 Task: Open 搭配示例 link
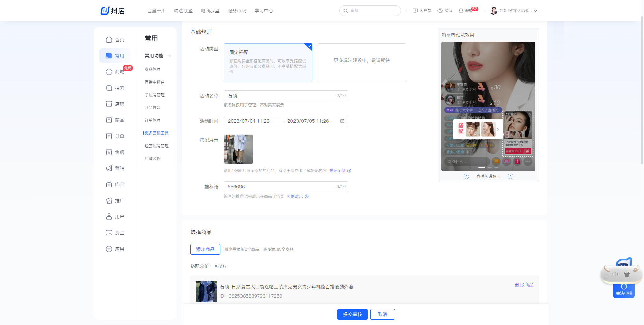pyautogui.click(x=337, y=171)
